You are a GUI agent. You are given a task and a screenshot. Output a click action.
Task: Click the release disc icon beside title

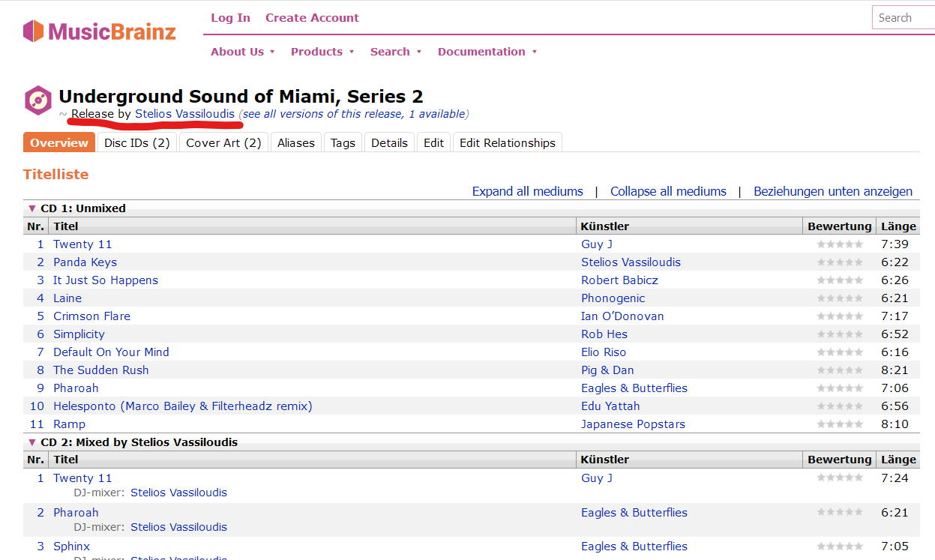point(37,100)
